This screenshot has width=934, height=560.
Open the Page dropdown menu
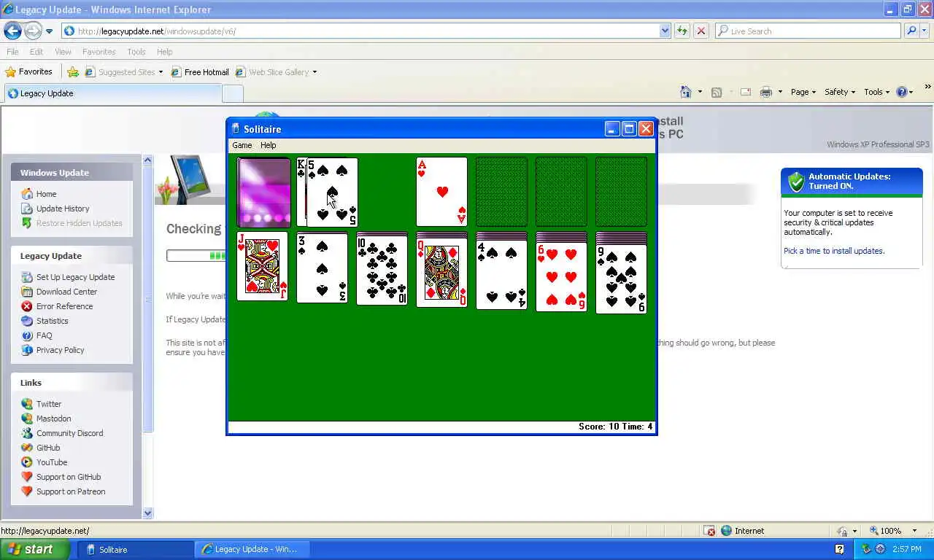(803, 92)
